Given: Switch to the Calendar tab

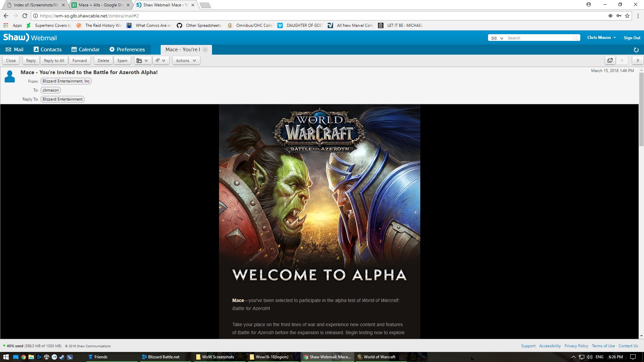Looking at the screenshot, I should (x=86, y=50).
